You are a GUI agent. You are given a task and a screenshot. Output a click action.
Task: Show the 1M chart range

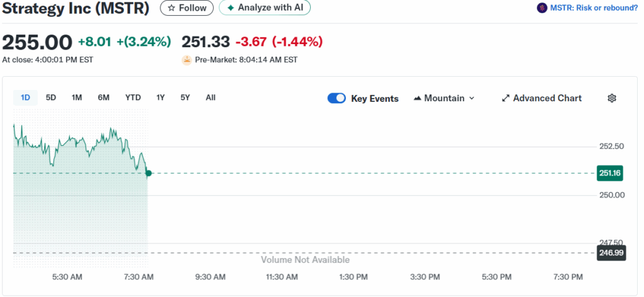(77, 98)
